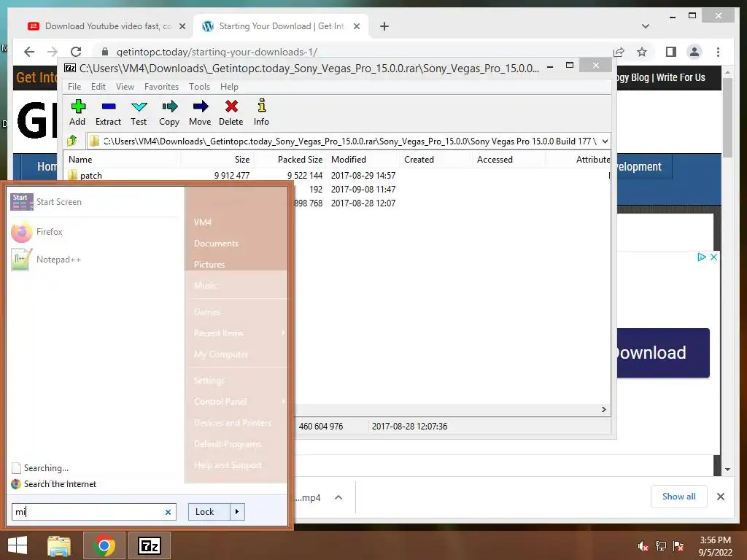Open a new Chrome tab
The width and height of the screenshot is (747, 560).
384,26
